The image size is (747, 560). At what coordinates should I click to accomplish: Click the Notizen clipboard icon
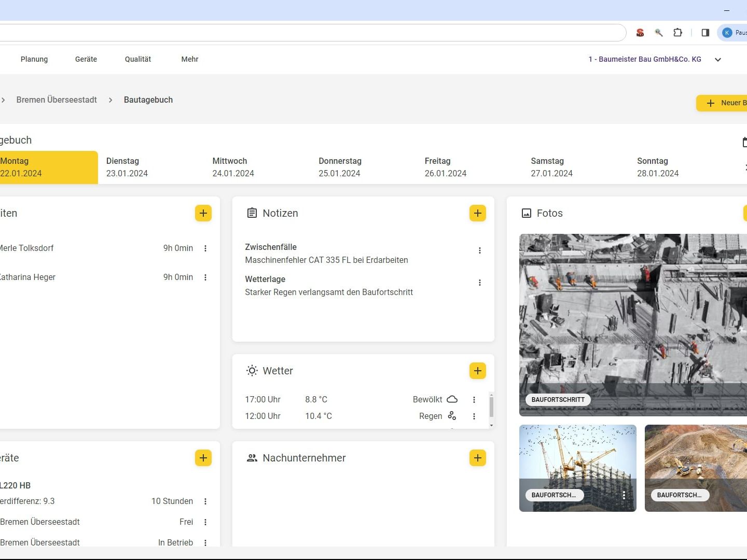click(252, 213)
